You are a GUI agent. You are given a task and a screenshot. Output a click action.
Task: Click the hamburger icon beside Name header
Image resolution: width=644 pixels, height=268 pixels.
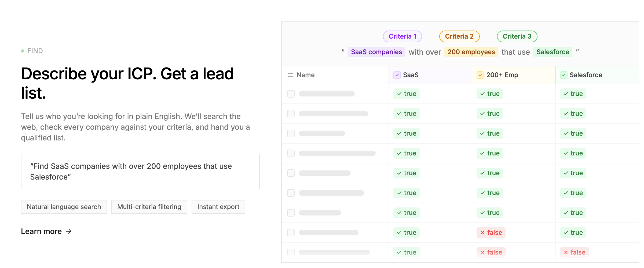tap(290, 75)
